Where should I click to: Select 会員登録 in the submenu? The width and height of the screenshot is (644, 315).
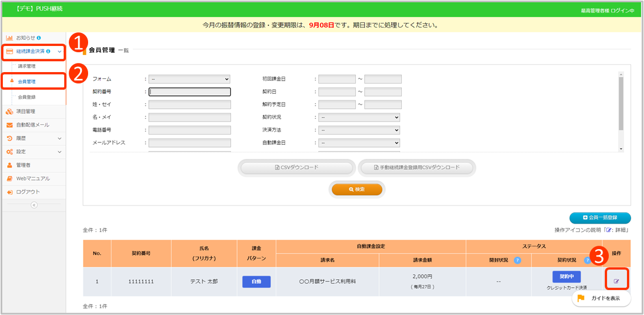27,98
